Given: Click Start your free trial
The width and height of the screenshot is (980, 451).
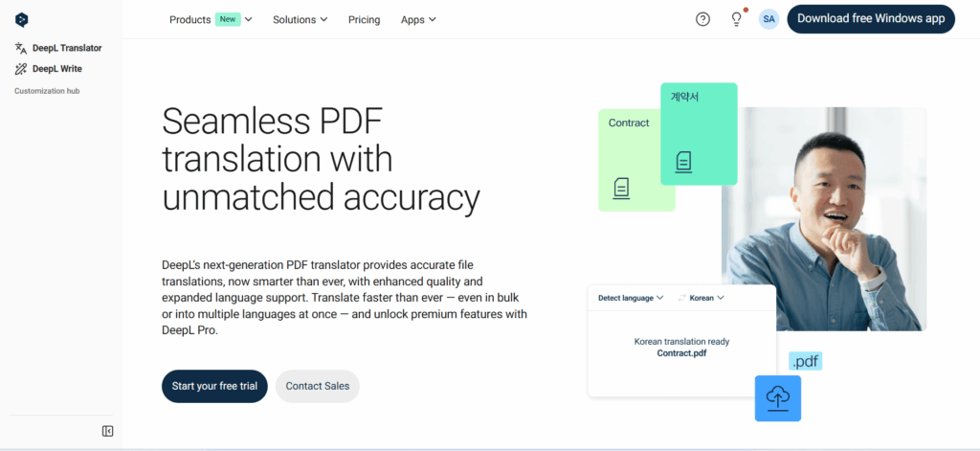Looking at the screenshot, I should coord(214,386).
